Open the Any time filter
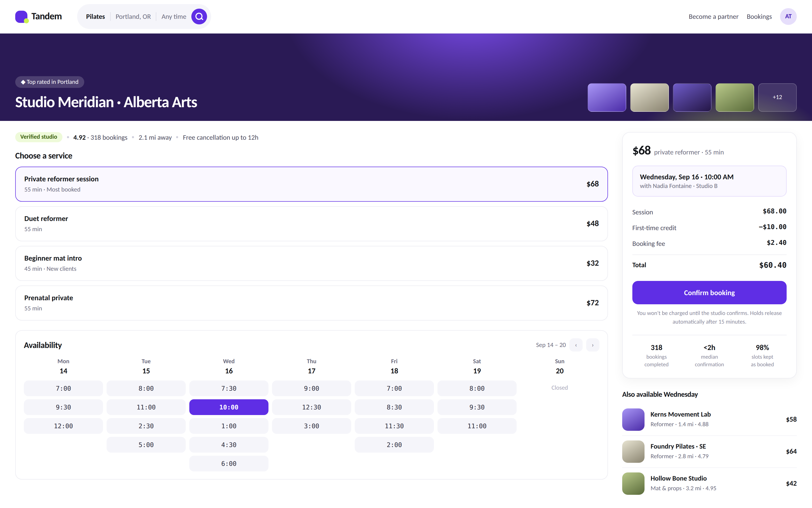The image size is (812, 508). (174, 17)
